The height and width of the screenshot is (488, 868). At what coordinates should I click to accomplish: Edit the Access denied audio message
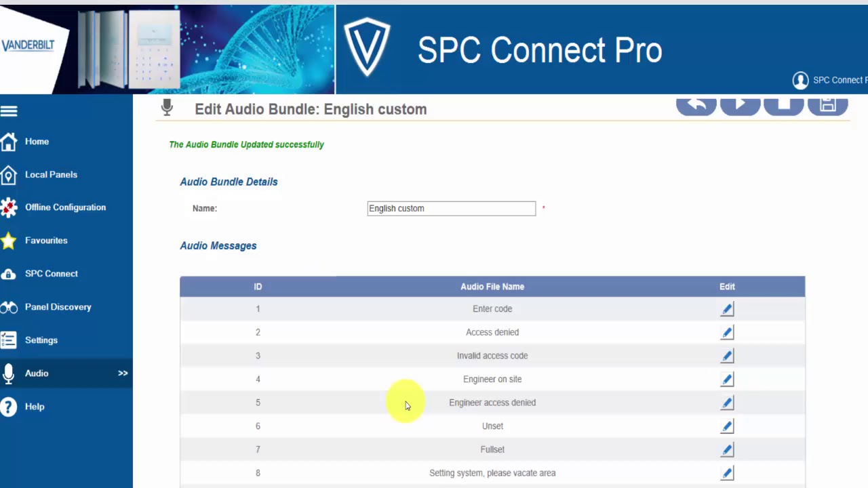point(727,333)
